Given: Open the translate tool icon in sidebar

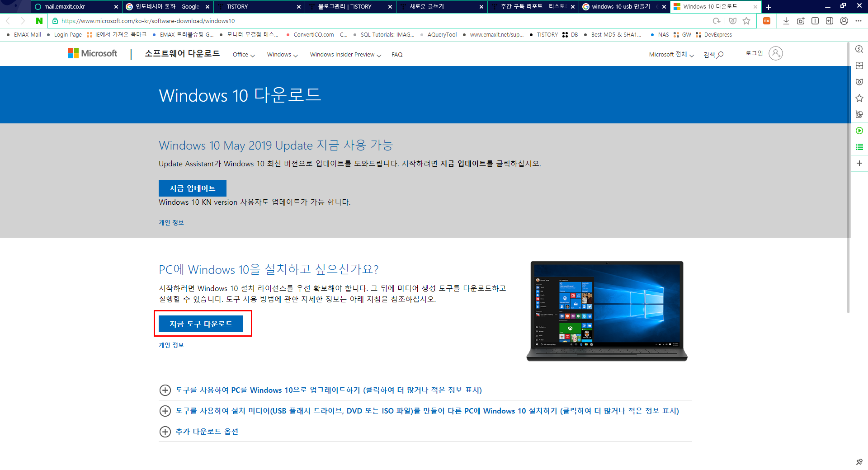Looking at the screenshot, I should pyautogui.click(x=859, y=114).
